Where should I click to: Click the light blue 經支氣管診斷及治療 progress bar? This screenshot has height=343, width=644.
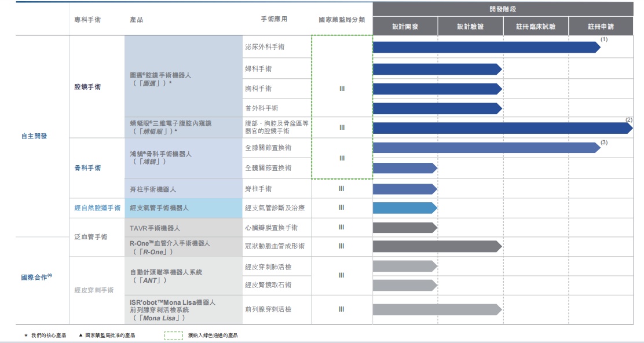coord(404,208)
